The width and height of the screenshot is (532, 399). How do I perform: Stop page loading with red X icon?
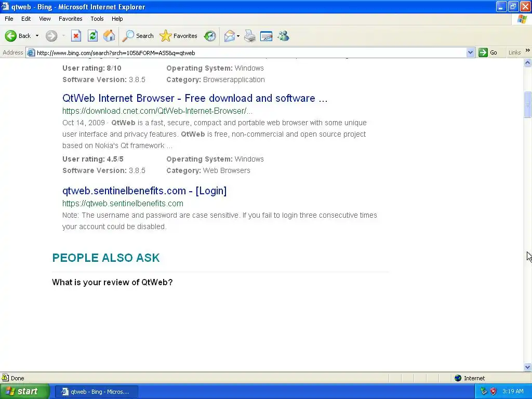pos(76,36)
